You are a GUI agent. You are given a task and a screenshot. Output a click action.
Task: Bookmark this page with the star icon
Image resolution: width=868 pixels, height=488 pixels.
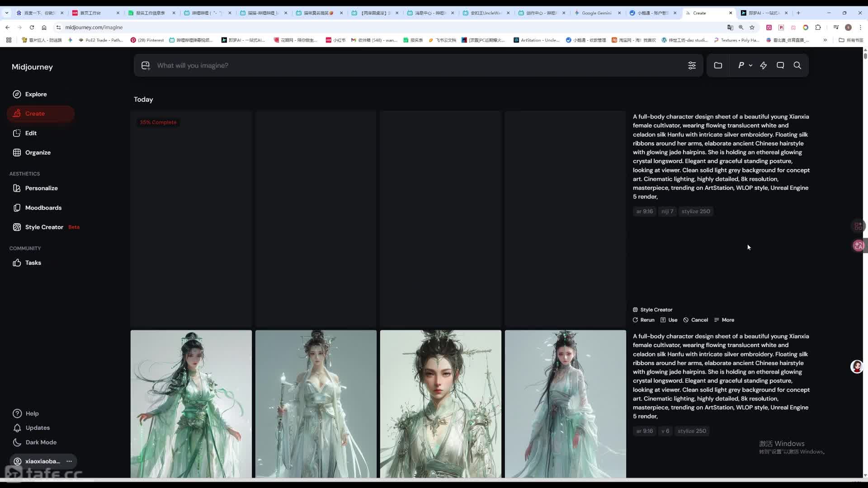[x=752, y=28]
